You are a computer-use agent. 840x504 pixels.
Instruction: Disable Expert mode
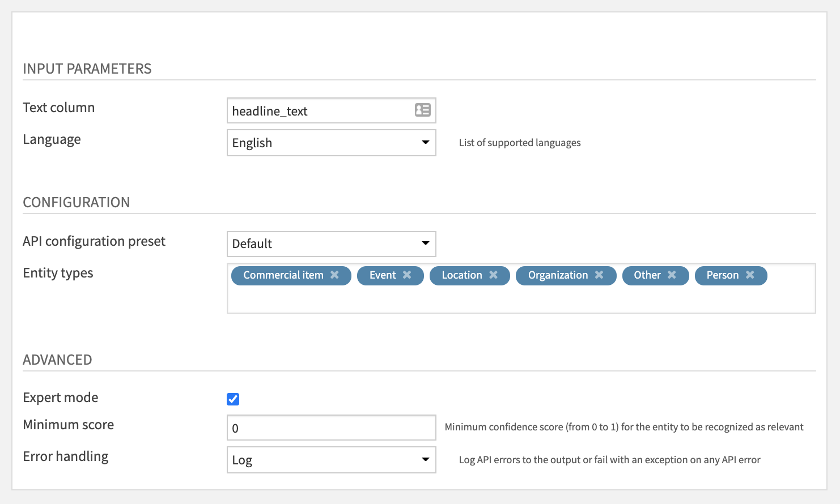click(232, 399)
